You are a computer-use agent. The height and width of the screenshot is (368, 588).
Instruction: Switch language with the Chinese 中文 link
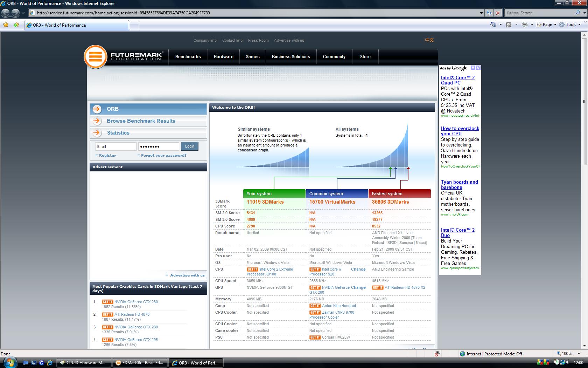click(x=429, y=40)
